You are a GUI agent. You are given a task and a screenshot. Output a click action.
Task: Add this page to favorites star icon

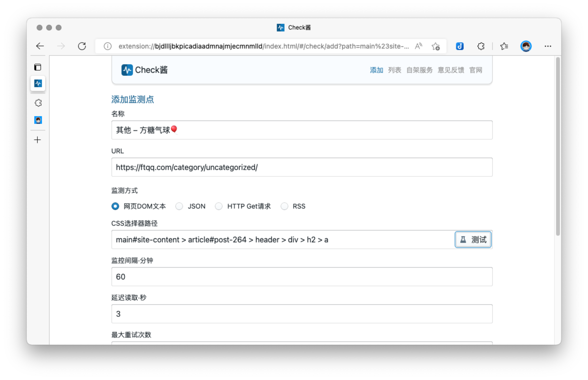click(x=436, y=46)
